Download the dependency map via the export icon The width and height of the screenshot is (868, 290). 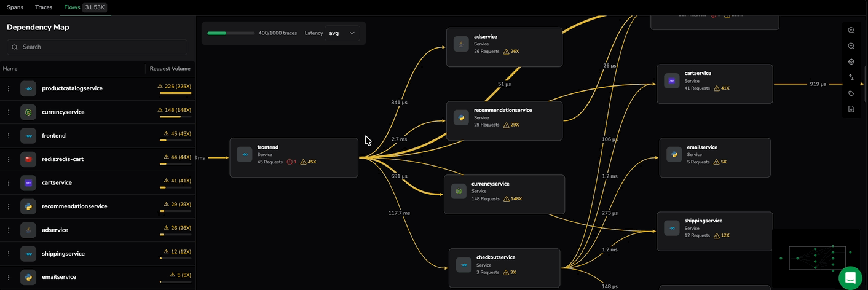(851, 109)
